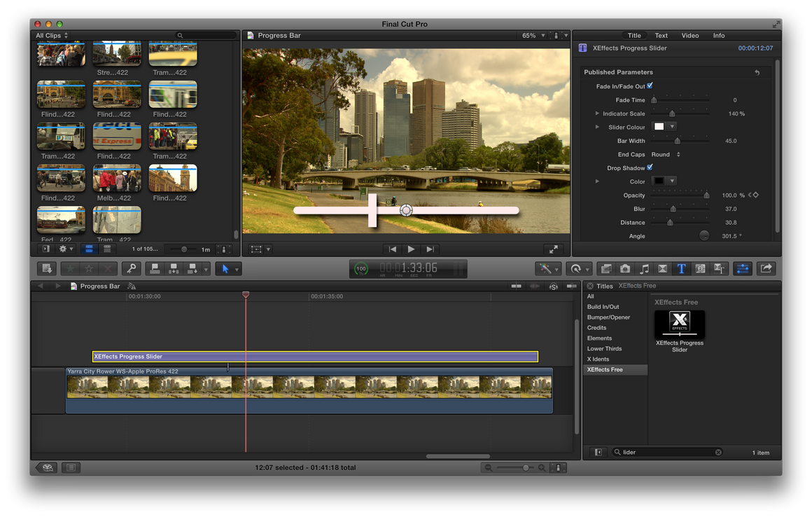Open the Photos browser camera icon

click(x=625, y=269)
